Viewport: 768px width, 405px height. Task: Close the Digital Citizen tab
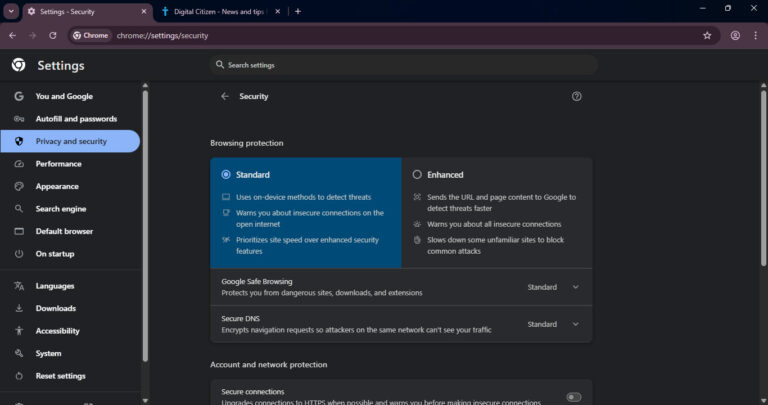pyautogui.click(x=278, y=11)
